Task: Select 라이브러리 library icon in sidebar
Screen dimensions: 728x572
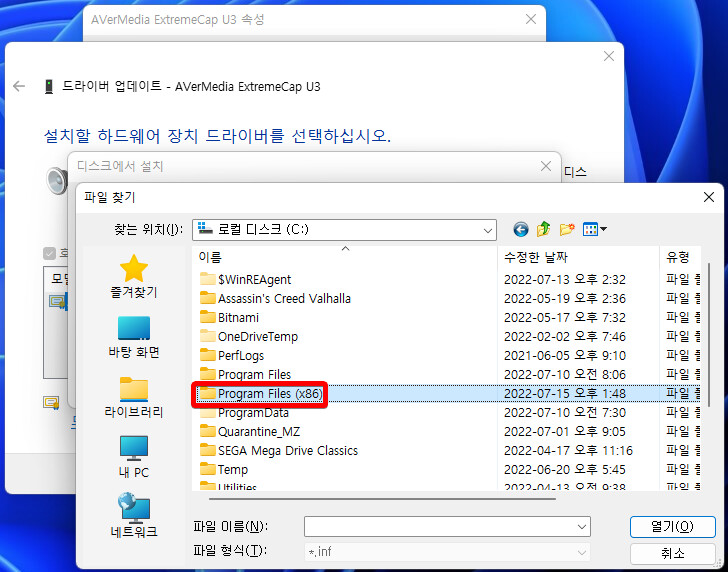Action: click(x=133, y=397)
